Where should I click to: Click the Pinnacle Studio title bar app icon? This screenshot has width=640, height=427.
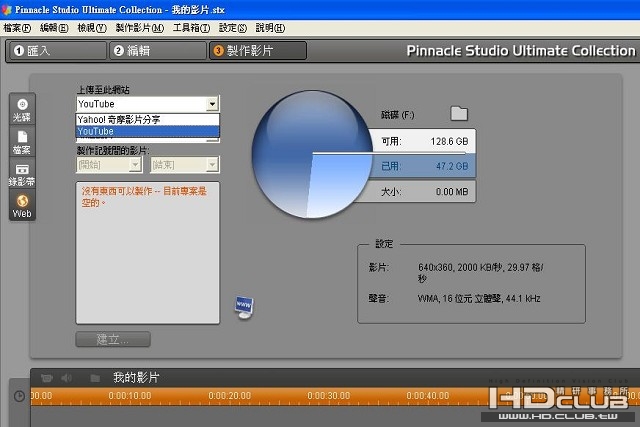tap(7, 9)
